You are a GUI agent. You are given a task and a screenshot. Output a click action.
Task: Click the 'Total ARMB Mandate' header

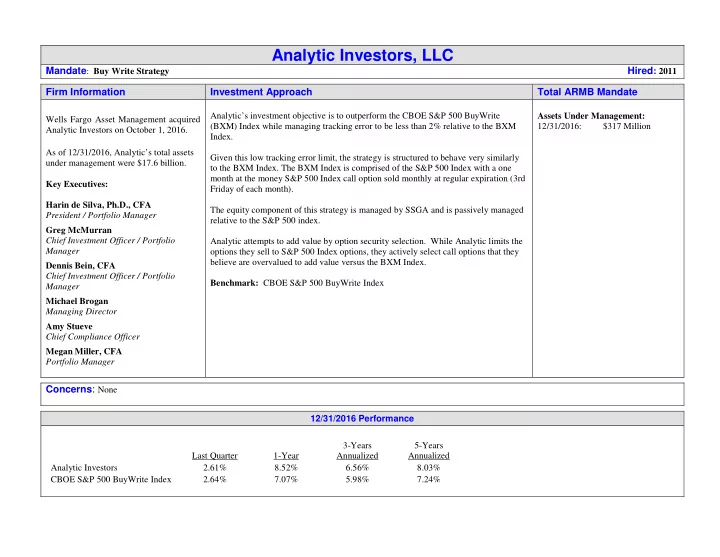587,92
